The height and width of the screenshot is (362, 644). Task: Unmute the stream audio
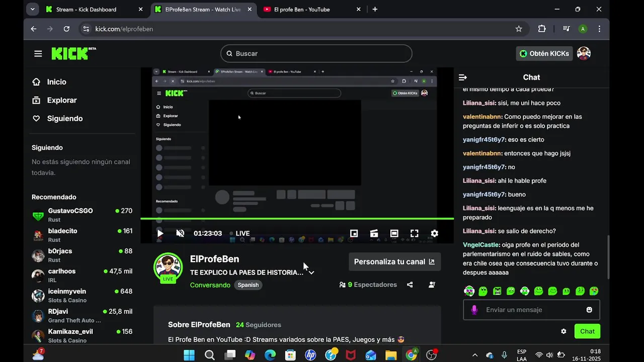coord(180,233)
